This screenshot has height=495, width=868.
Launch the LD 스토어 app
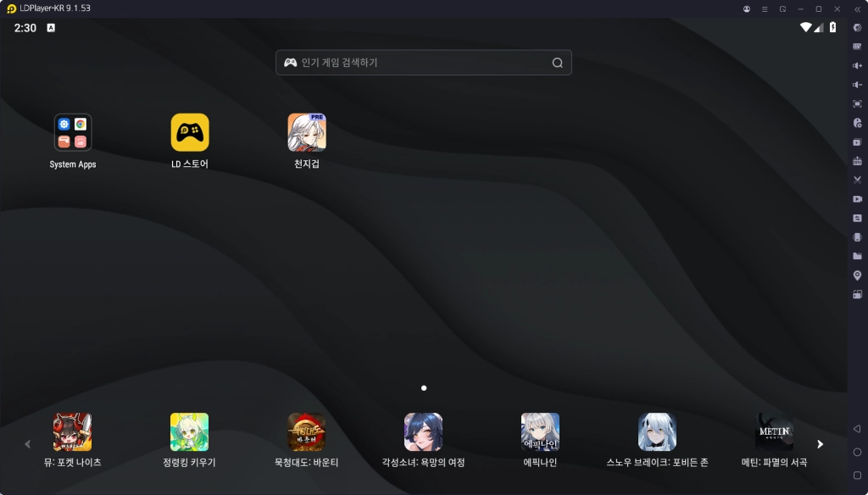coord(190,133)
